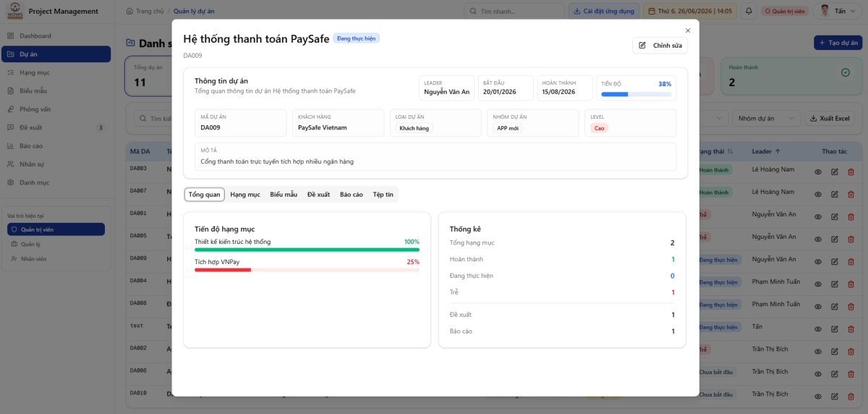This screenshot has height=414, width=868.
Task: Open Danh mục in the sidebar
Action: point(56,182)
